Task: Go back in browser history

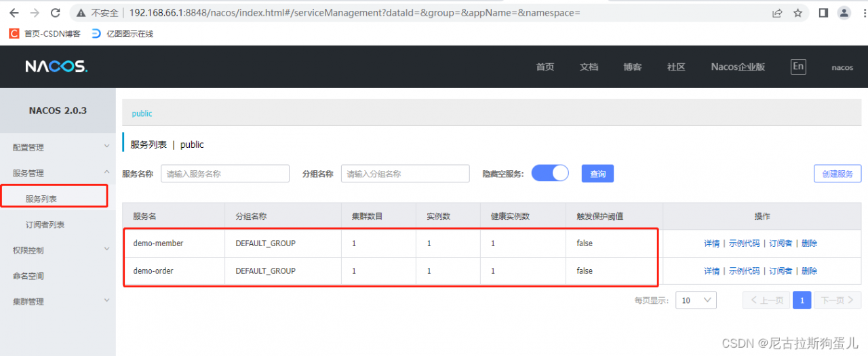Action: pos(14,13)
